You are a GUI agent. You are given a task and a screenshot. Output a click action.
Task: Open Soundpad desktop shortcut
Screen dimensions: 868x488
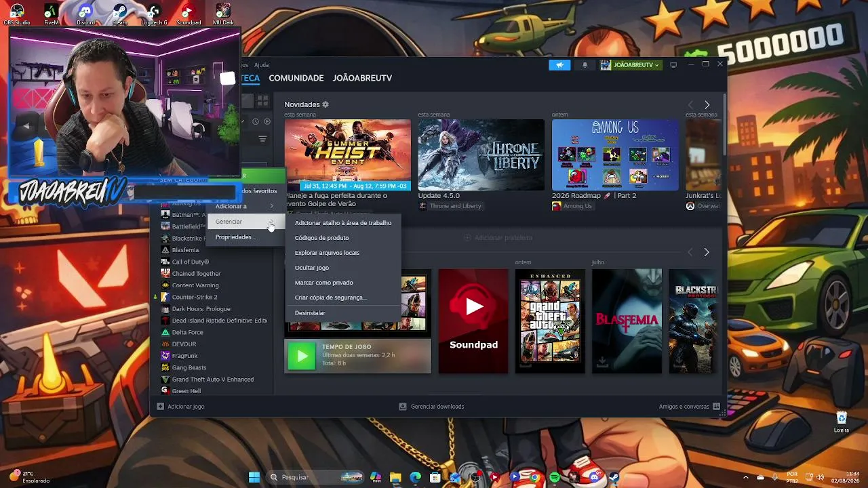point(188,14)
